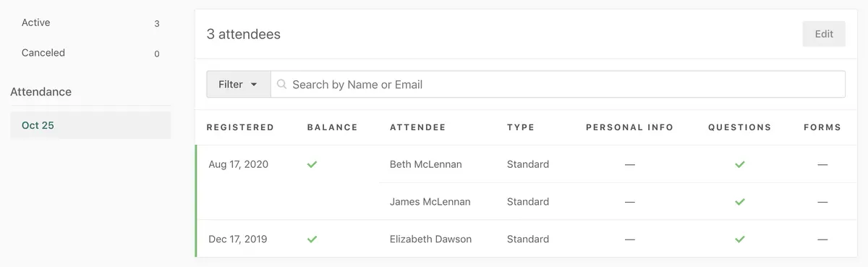868x267 pixels.
Task: Select the Canceled attendees filter
Action: pos(90,53)
